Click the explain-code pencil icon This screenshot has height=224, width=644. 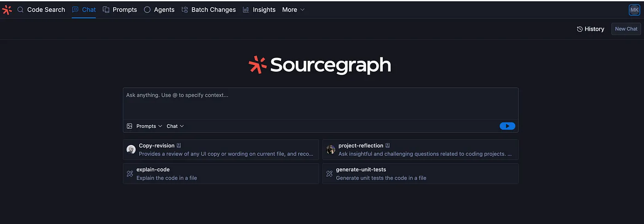[130, 174]
